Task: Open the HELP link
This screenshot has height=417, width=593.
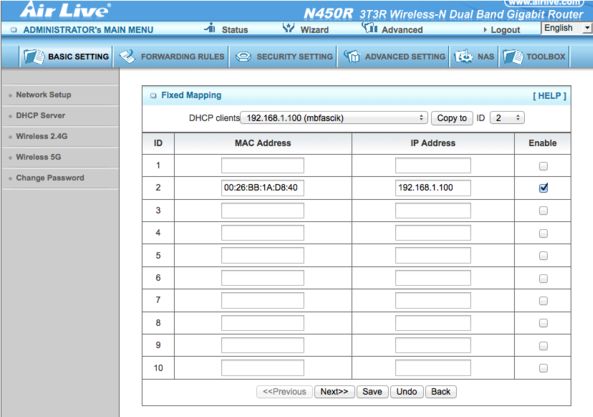Action: [x=549, y=96]
